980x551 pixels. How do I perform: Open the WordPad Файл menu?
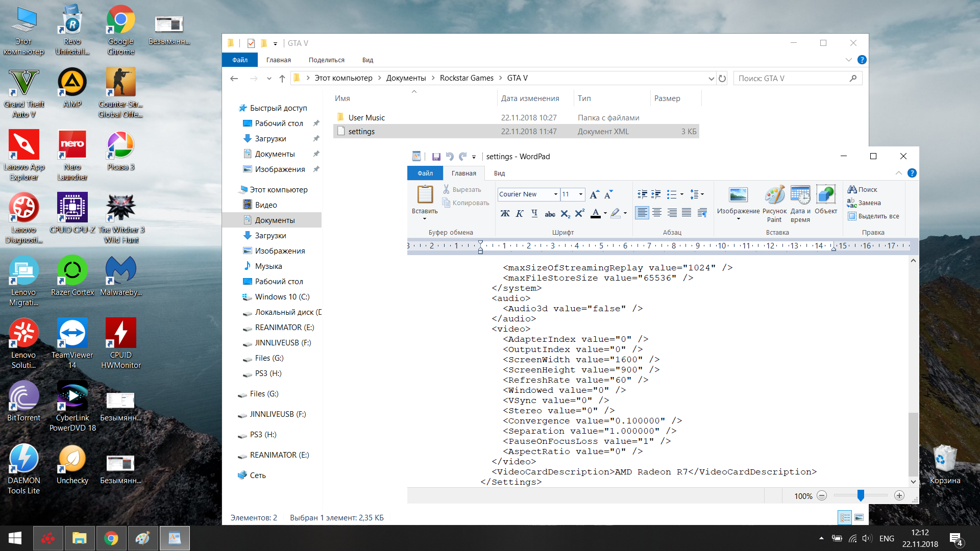pyautogui.click(x=425, y=173)
